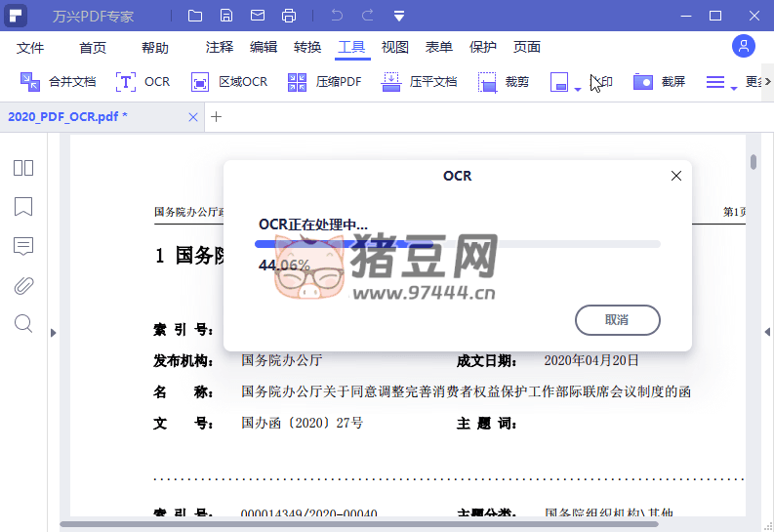Click the 压缩PDF tool
The image size is (774, 532).
(325, 82)
